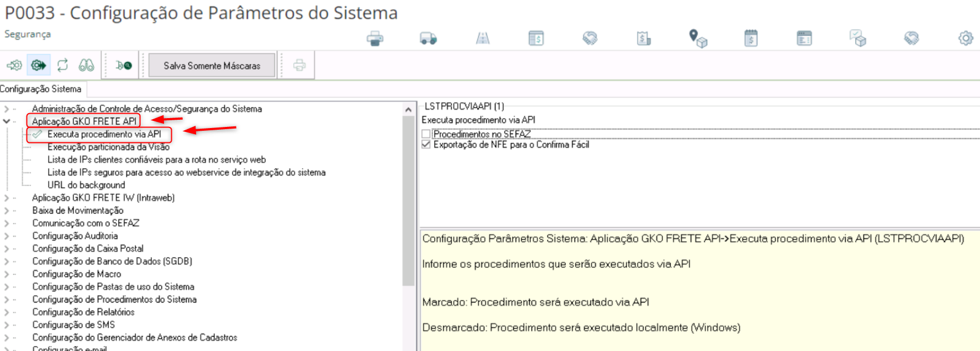Check the Procedimentos no SEFAZ checkbox
Viewport: 980px width, 351px height.
426,134
